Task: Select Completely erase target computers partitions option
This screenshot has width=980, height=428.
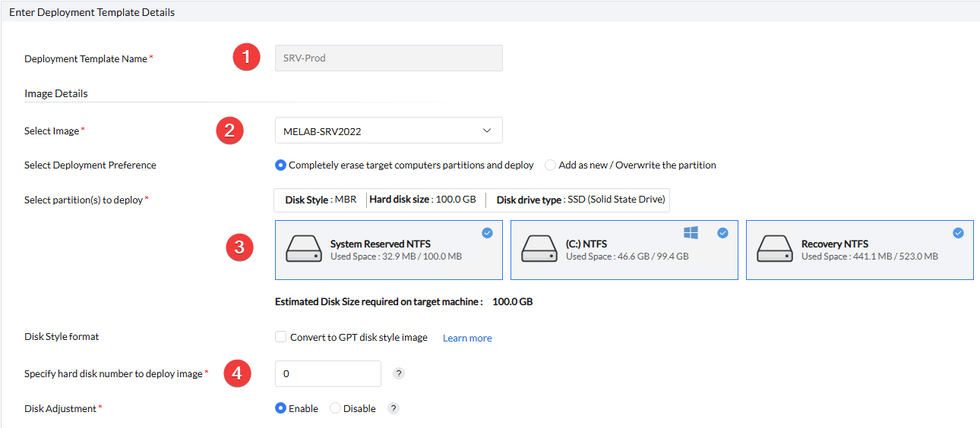Action: [281, 165]
